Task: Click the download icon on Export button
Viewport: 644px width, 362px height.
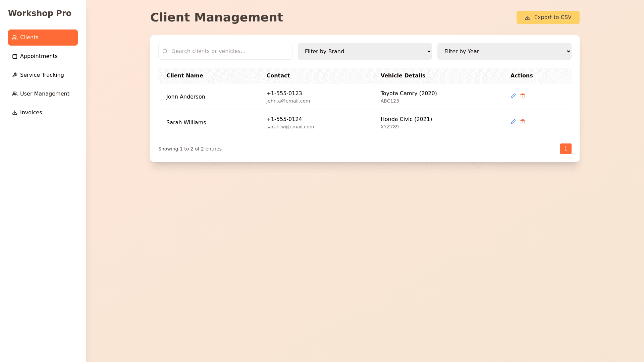Action: click(x=527, y=17)
